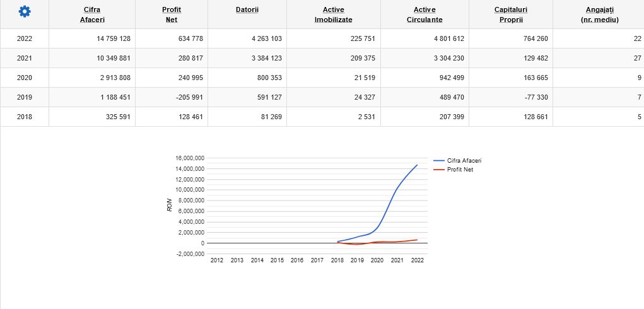The image size is (644, 309).
Task: Select the 2021 year row cell
Action: click(25, 58)
